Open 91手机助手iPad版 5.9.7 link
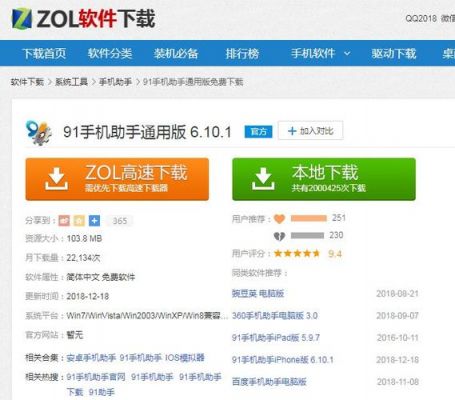 point(276,338)
